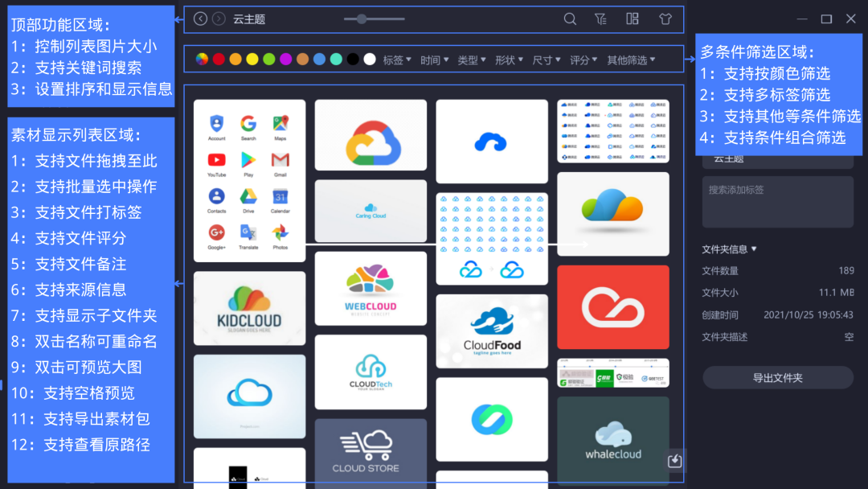Screen dimensions: 868x489
Task: Open the 尺寸 filter dropdown
Action: coord(547,60)
